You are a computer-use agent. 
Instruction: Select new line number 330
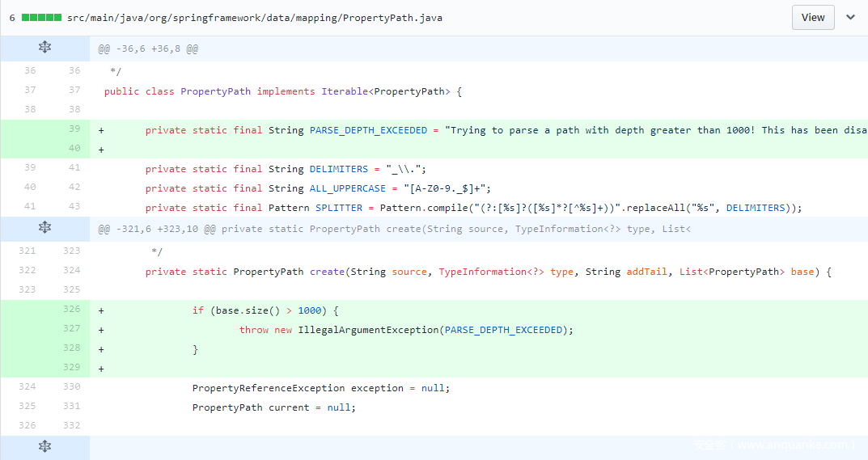click(71, 386)
